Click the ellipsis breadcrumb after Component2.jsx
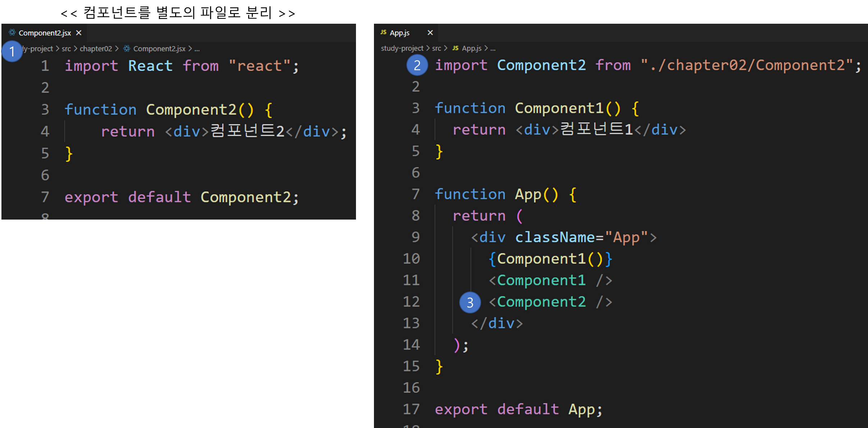The height and width of the screenshot is (428, 868). coord(197,49)
